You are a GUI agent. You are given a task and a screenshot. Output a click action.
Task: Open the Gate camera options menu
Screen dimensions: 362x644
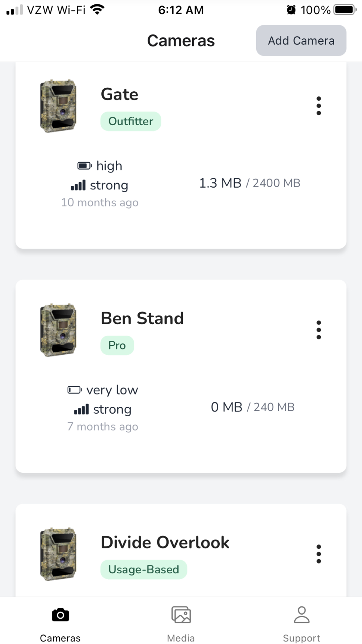tap(319, 106)
